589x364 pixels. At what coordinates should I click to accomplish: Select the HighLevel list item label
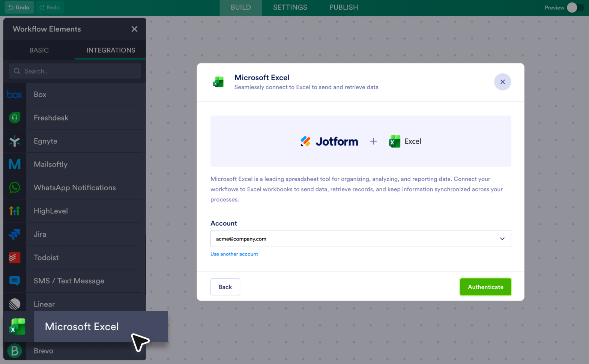point(51,211)
